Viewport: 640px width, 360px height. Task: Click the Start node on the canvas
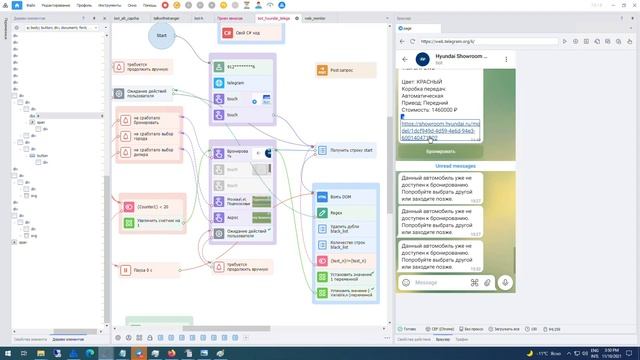coord(162,36)
